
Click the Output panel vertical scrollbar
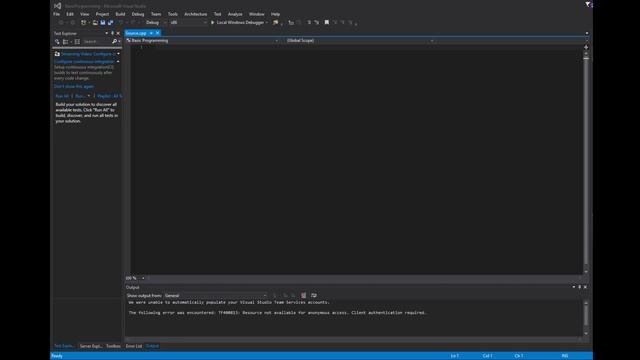tap(586, 318)
